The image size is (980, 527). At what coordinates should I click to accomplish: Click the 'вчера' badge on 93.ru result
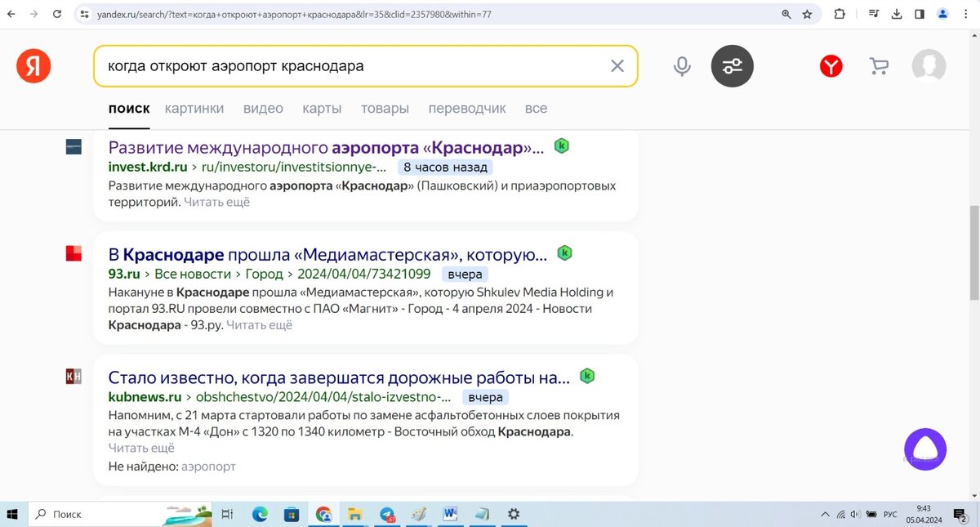pyautogui.click(x=465, y=275)
